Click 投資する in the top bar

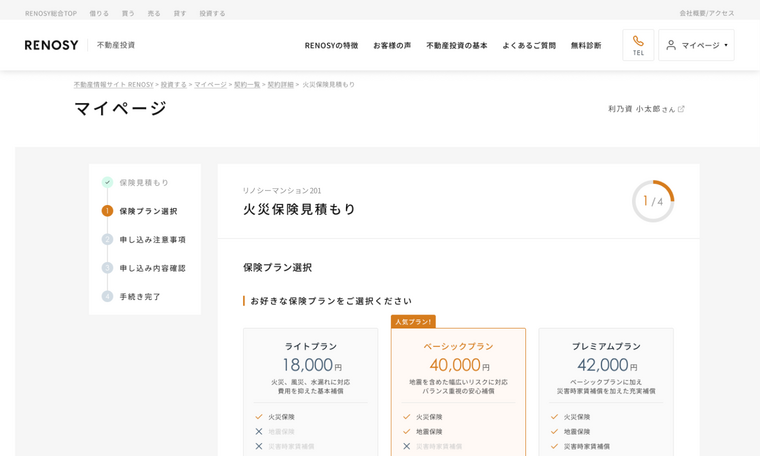click(212, 14)
